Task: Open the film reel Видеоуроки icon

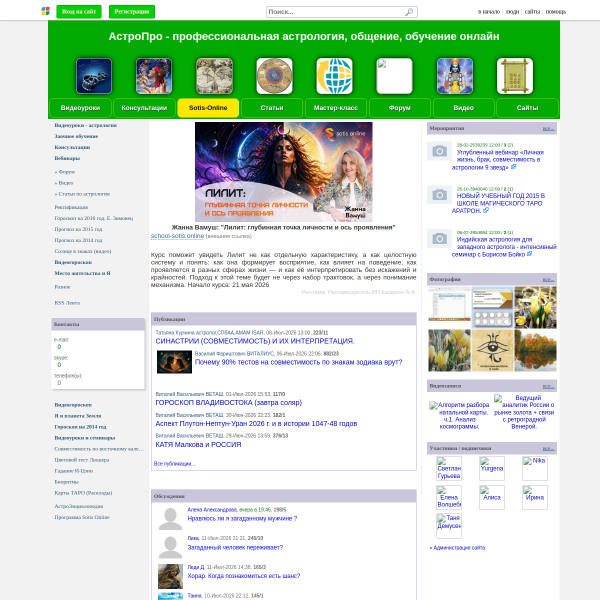Action: [x=94, y=76]
